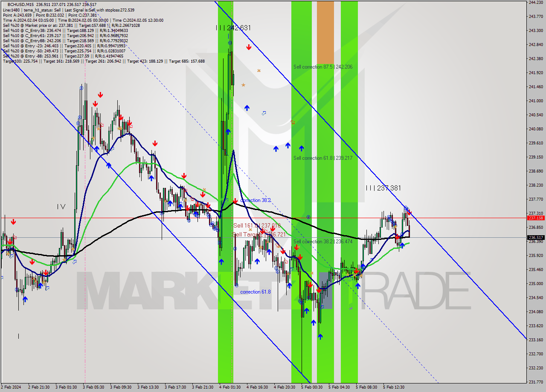Click the 241.000 price axis value
This screenshot has width=546, height=392.
coord(535,101)
